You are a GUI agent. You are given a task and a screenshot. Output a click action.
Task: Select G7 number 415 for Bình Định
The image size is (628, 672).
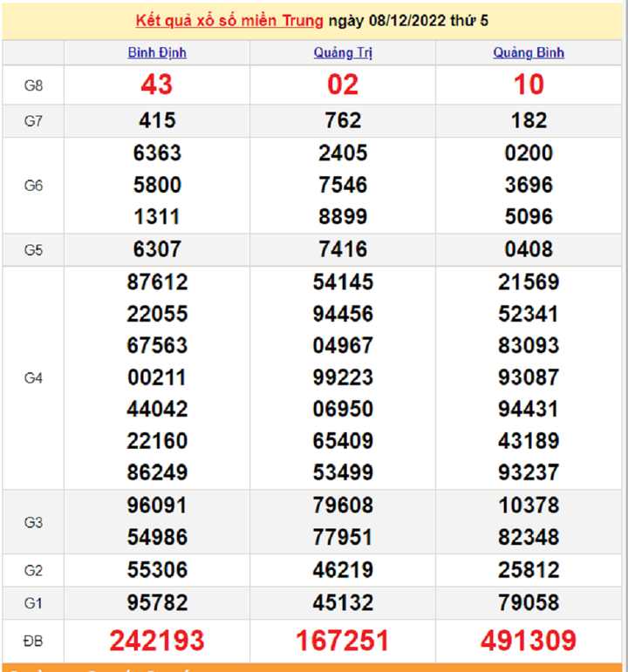click(x=157, y=120)
